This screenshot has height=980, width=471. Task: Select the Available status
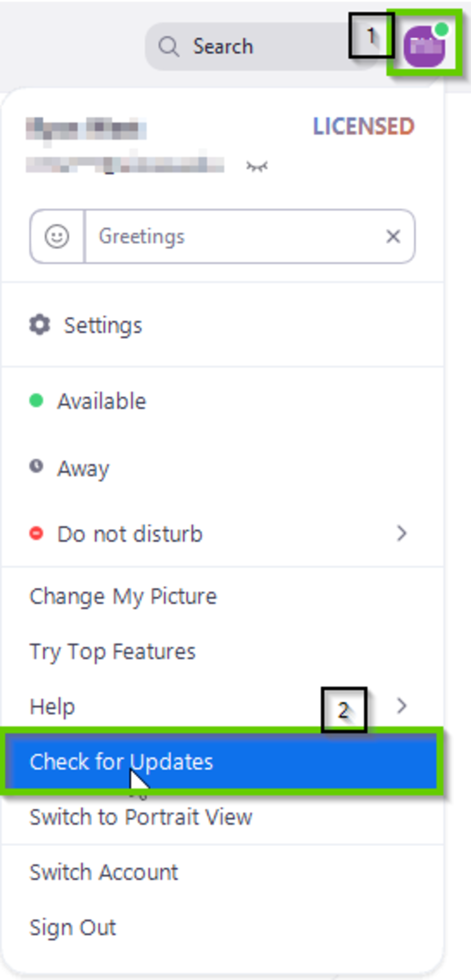(x=101, y=400)
